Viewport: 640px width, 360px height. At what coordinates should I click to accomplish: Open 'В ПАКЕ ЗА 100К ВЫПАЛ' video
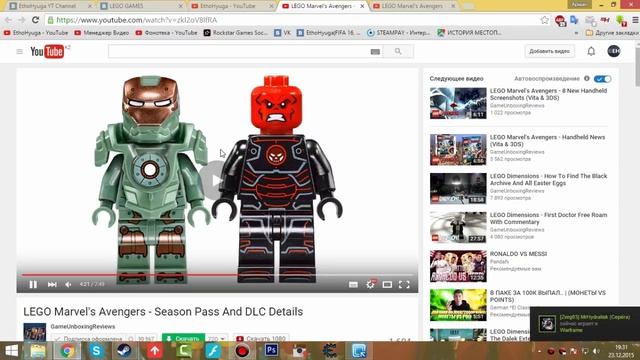coord(548,296)
